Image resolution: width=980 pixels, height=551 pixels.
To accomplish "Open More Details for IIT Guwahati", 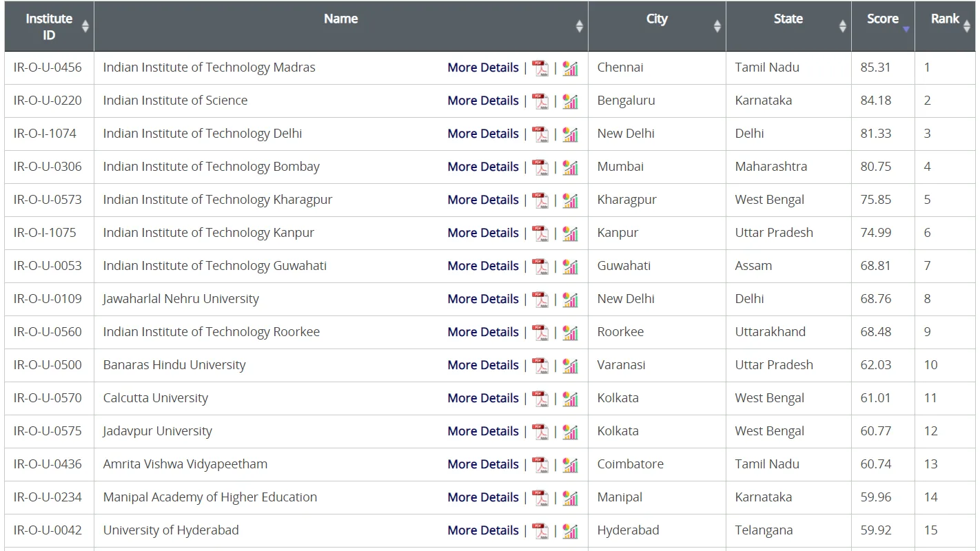I will pos(483,266).
